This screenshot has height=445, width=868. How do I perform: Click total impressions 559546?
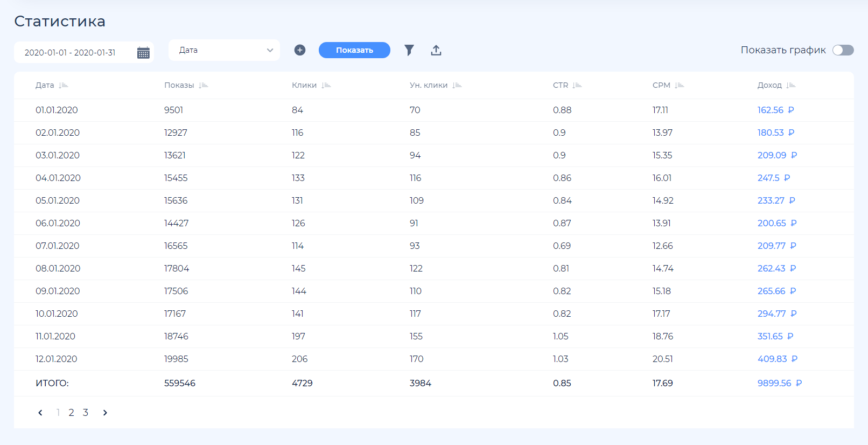[x=180, y=383]
